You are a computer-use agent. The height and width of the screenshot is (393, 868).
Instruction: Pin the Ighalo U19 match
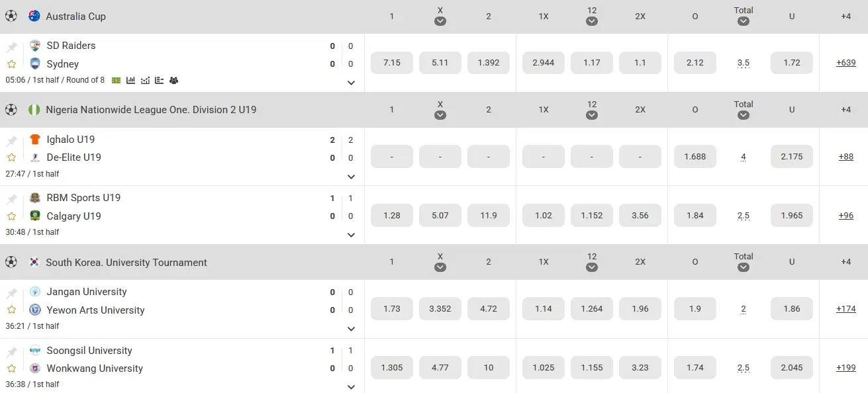[12, 141]
